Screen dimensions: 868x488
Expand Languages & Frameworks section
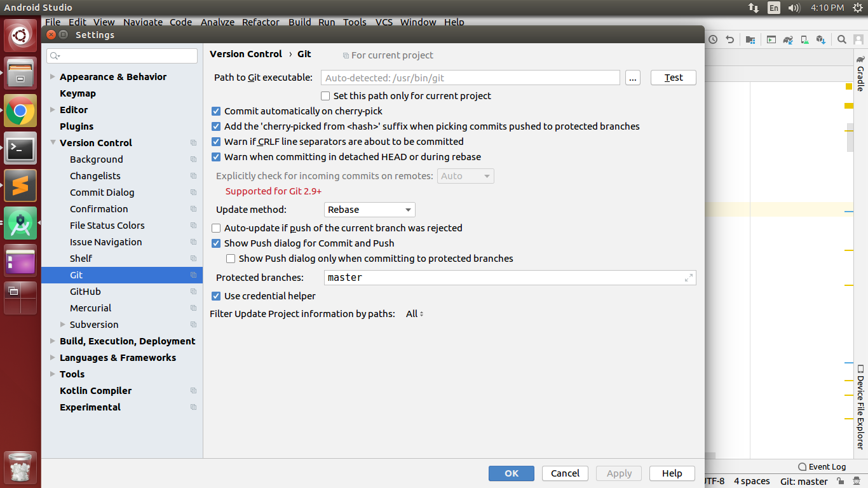pyautogui.click(x=53, y=358)
